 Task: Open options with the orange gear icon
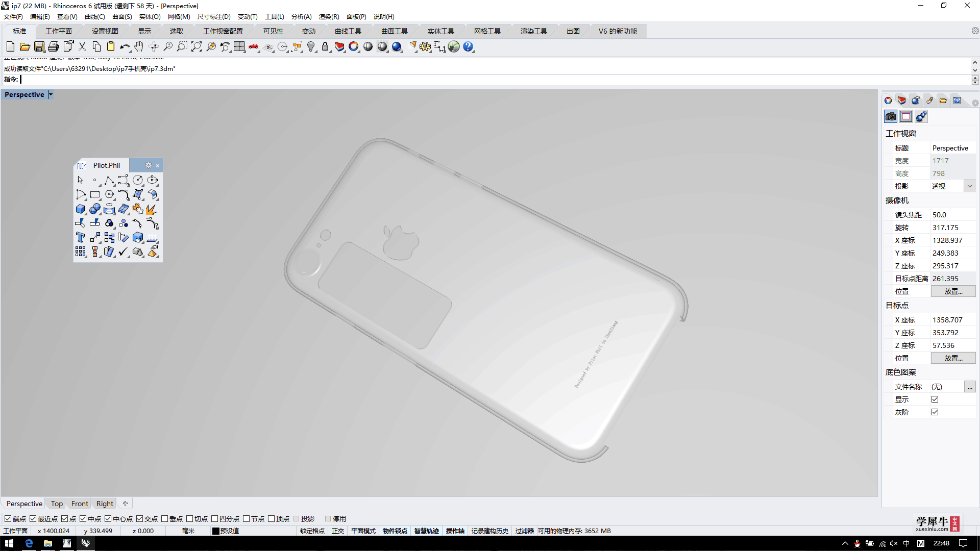tap(425, 47)
